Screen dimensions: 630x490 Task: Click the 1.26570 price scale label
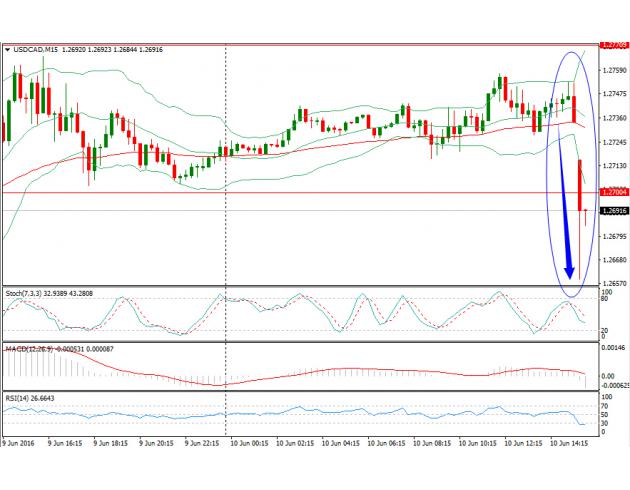pyautogui.click(x=613, y=283)
